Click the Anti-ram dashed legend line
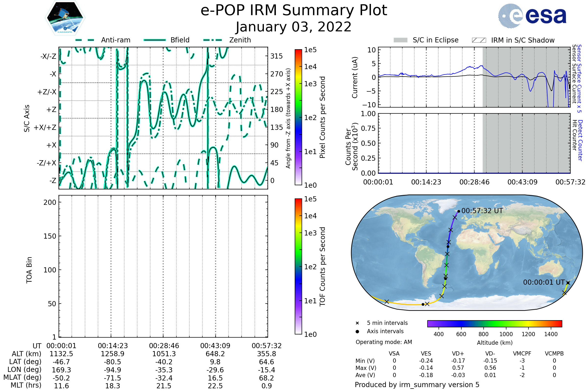This screenshot has width=588, height=392. 85,40
